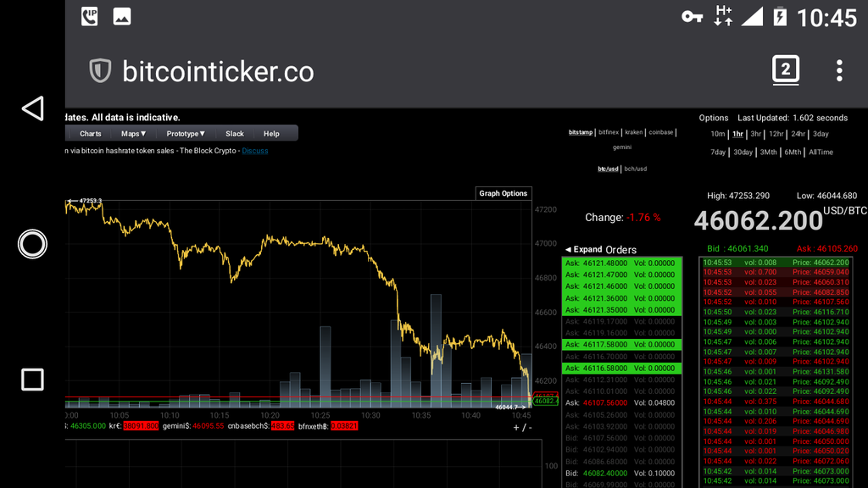Follow the Discuss link in news ticker
The image size is (868, 488).
(254, 151)
